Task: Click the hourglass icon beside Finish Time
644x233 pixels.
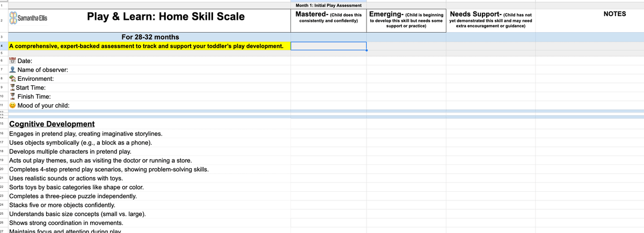Action: [x=13, y=96]
